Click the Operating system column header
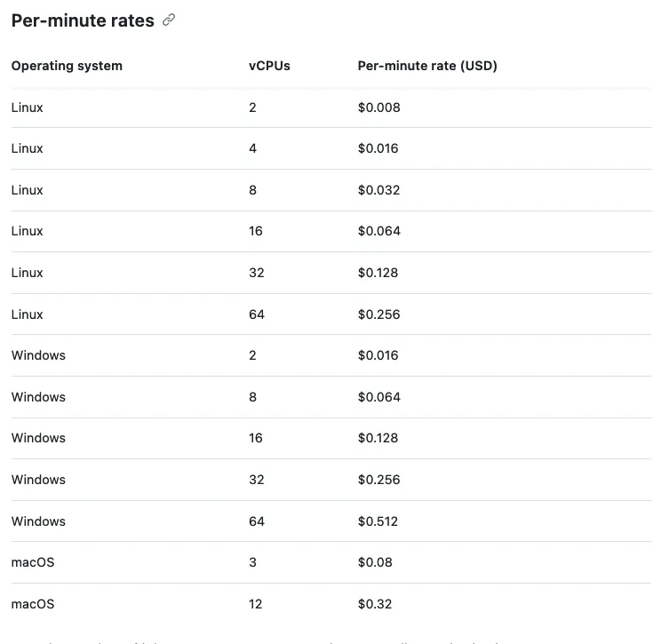This screenshot has width=661, height=644. pyautogui.click(x=67, y=66)
